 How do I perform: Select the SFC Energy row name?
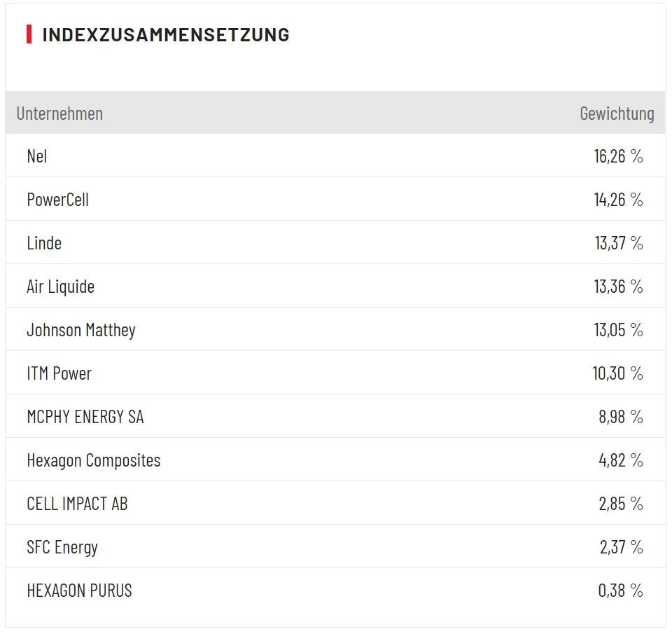tap(62, 547)
